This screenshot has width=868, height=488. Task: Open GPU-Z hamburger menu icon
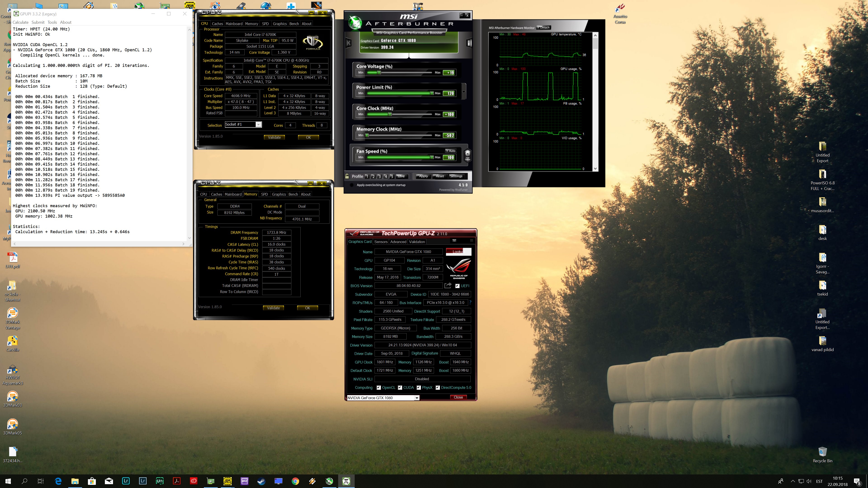tap(471, 240)
